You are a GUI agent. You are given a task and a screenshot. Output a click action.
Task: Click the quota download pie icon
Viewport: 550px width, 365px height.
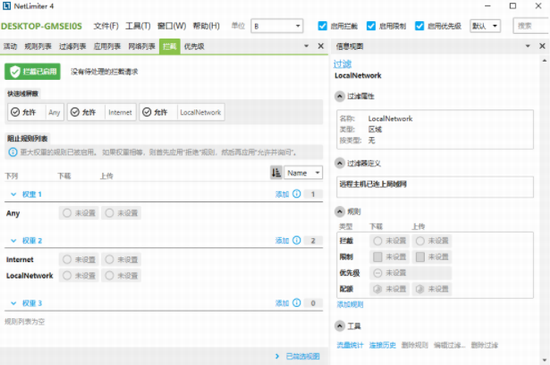[x=377, y=289]
